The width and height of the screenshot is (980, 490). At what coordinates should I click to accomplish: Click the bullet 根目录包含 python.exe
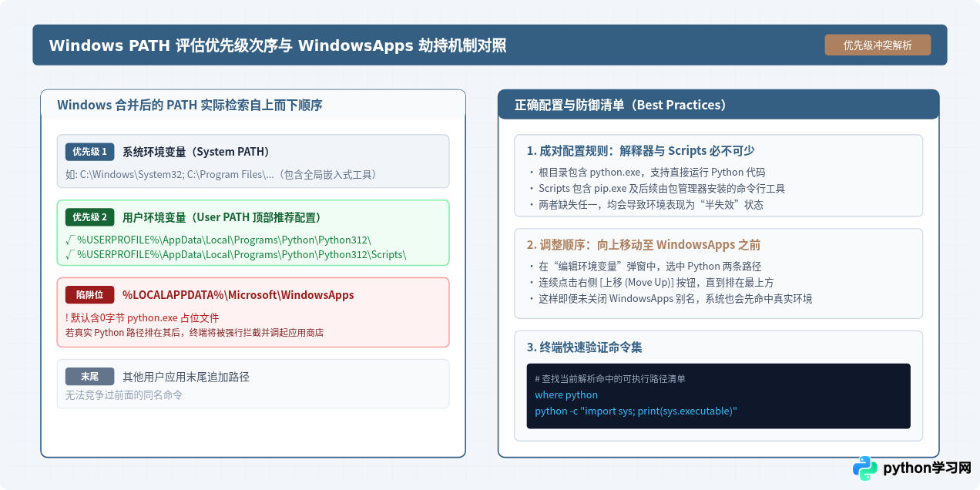coord(646,173)
